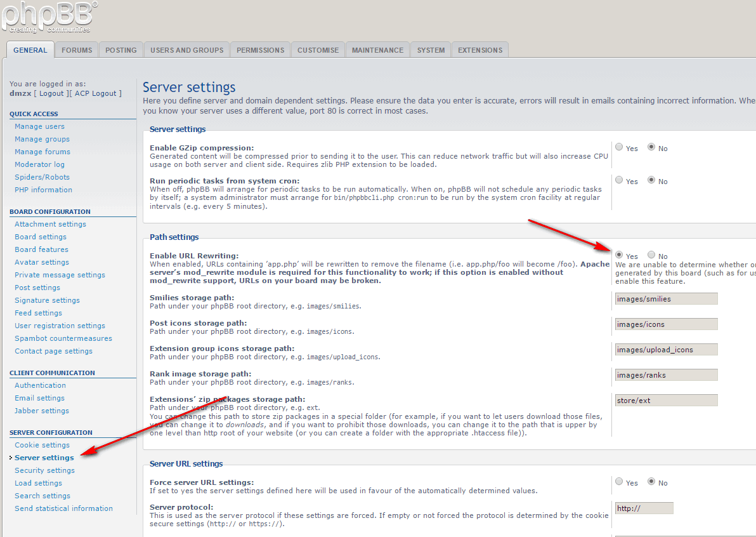Click the Rank image storage path field
756x537 pixels.
pyautogui.click(x=666, y=375)
